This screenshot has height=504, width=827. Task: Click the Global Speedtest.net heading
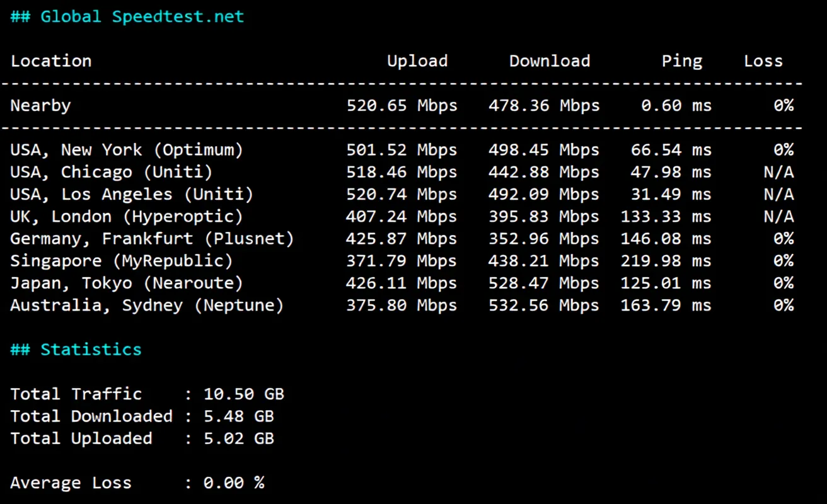tap(126, 16)
